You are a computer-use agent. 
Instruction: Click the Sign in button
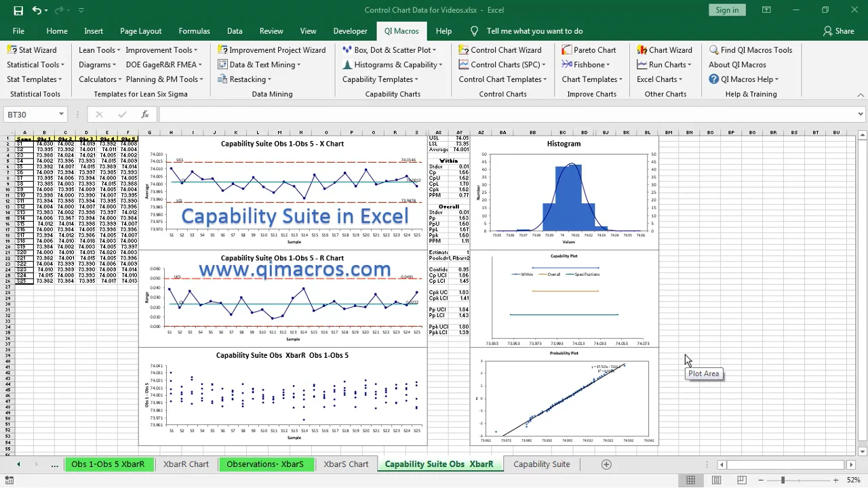point(727,10)
